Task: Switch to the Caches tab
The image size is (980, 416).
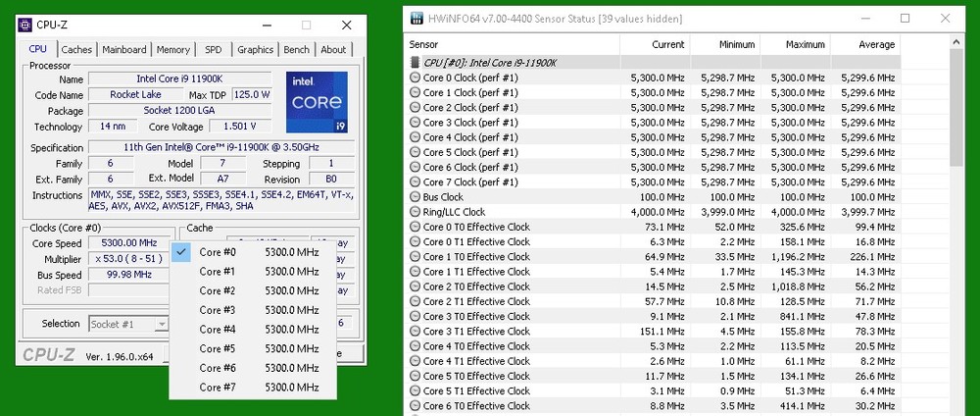Action: 76,49
